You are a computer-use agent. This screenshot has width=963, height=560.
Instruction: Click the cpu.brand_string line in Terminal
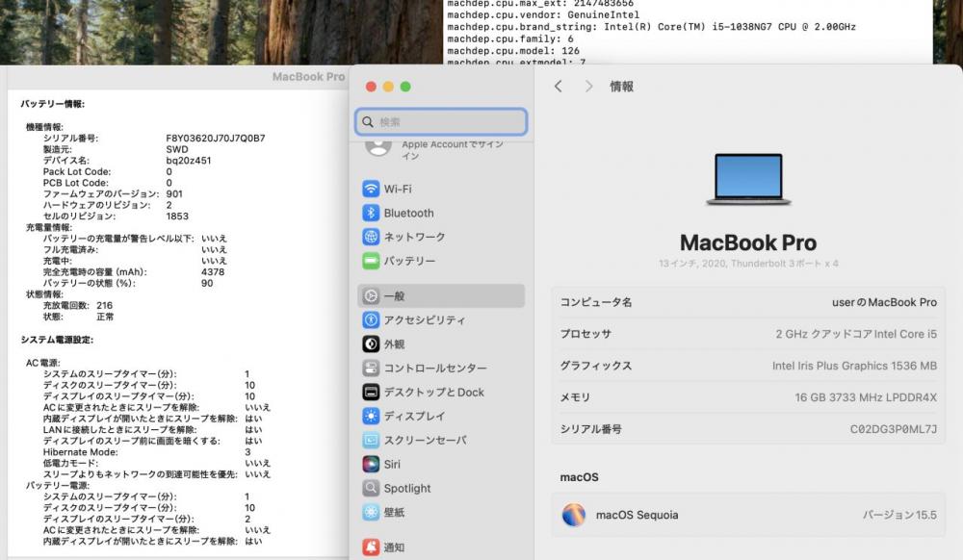click(x=652, y=27)
